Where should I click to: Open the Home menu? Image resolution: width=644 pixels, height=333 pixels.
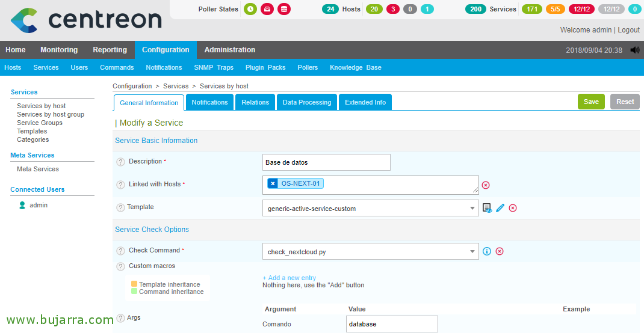click(x=16, y=50)
